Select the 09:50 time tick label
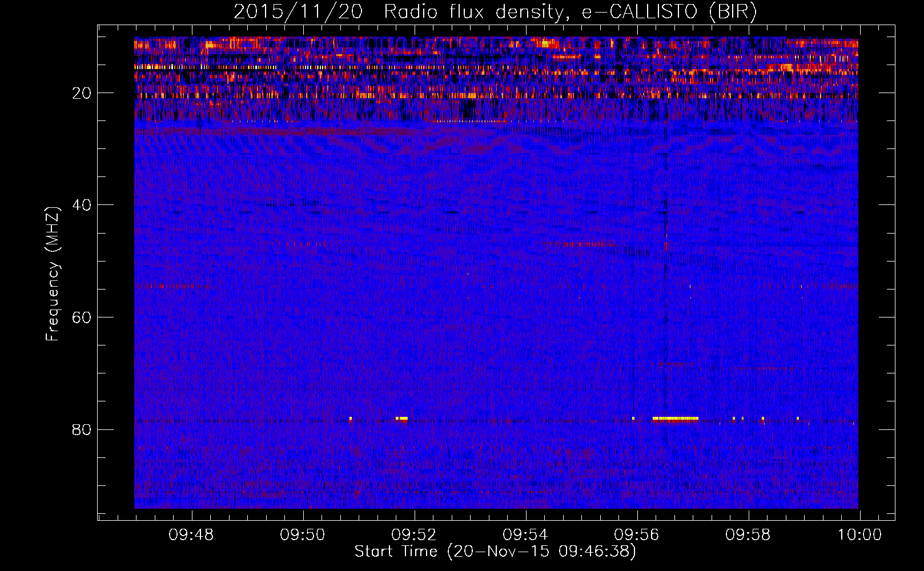 click(x=302, y=535)
